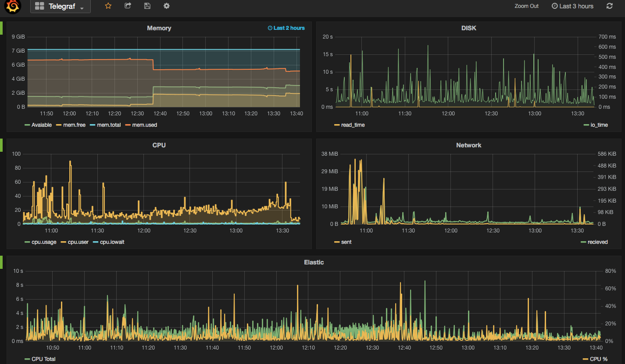Share the dashboard

click(x=128, y=6)
